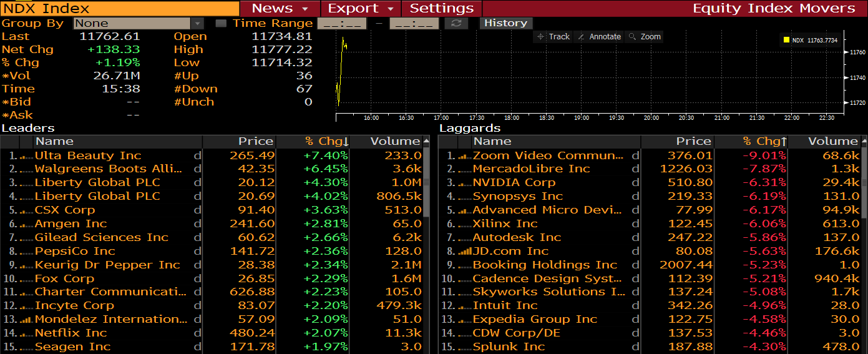Image resolution: width=868 pixels, height=354 pixels.
Task: Click the volume bar icon for Keurig Dr Pepper
Action: (x=26, y=265)
